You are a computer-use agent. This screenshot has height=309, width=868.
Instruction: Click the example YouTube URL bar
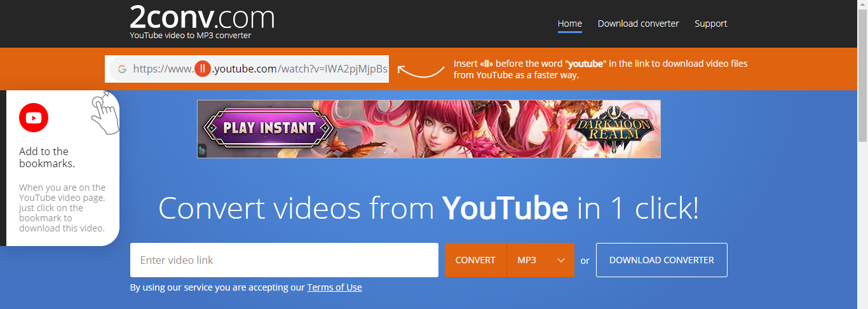click(247, 69)
